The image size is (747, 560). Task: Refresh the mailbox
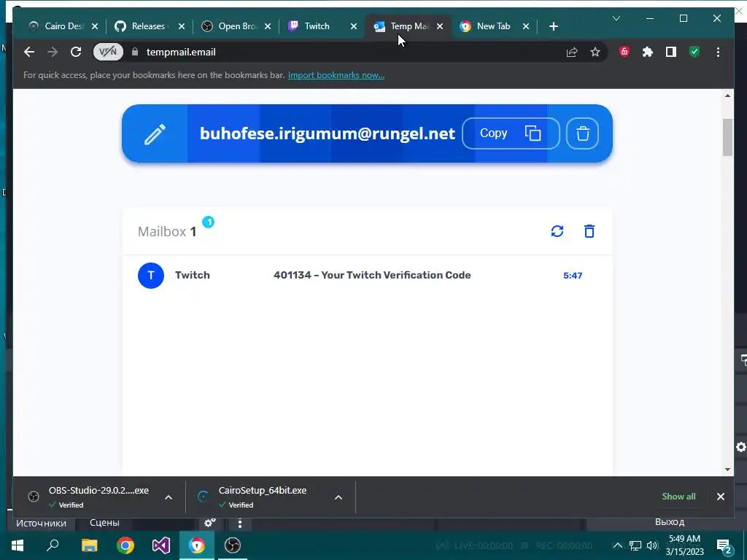557,231
